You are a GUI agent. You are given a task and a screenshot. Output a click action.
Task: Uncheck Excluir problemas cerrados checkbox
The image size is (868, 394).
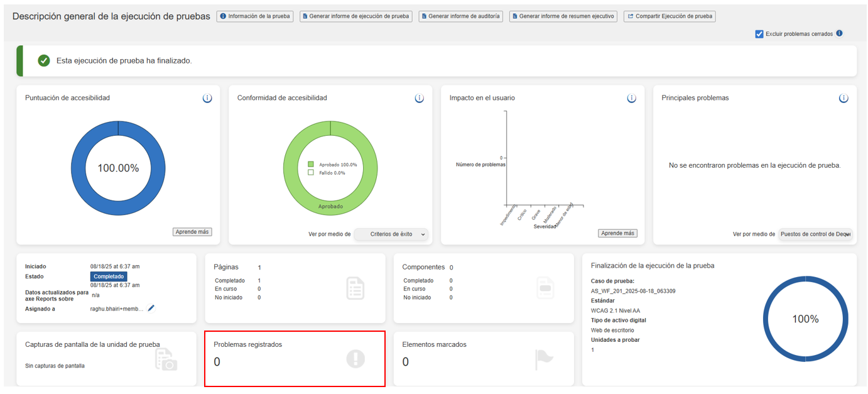(x=759, y=34)
